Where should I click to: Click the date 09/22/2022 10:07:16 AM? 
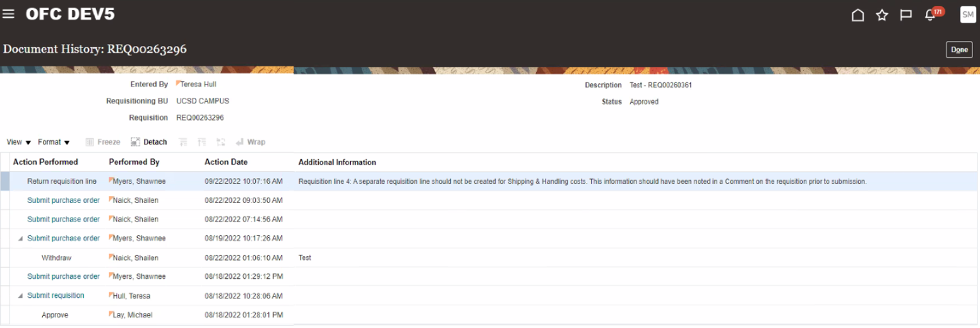pyautogui.click(x=244, y=181)
